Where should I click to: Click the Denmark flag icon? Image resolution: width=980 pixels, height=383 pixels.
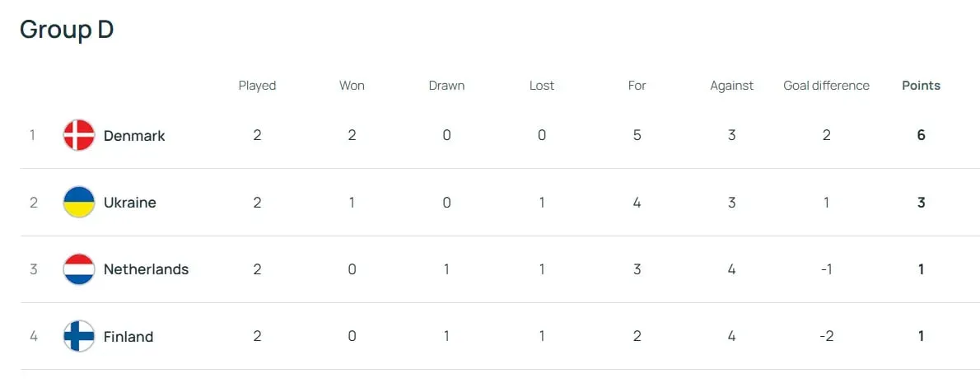79,136
